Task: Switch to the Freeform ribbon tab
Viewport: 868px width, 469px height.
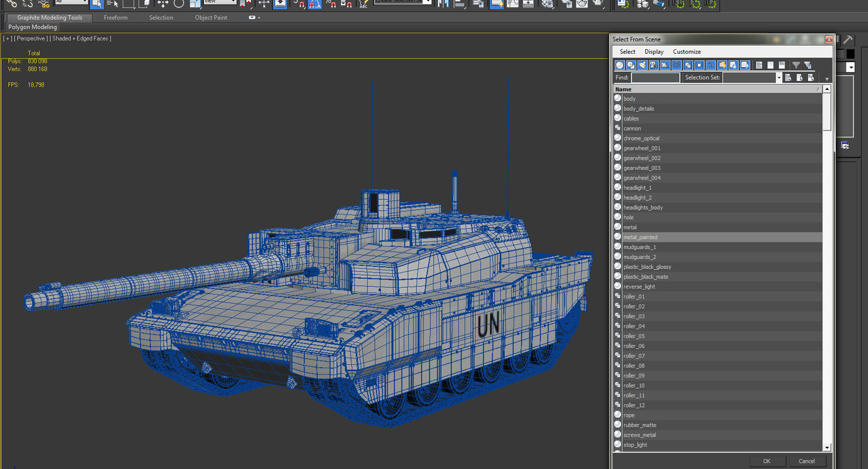Action: [116, 18]
